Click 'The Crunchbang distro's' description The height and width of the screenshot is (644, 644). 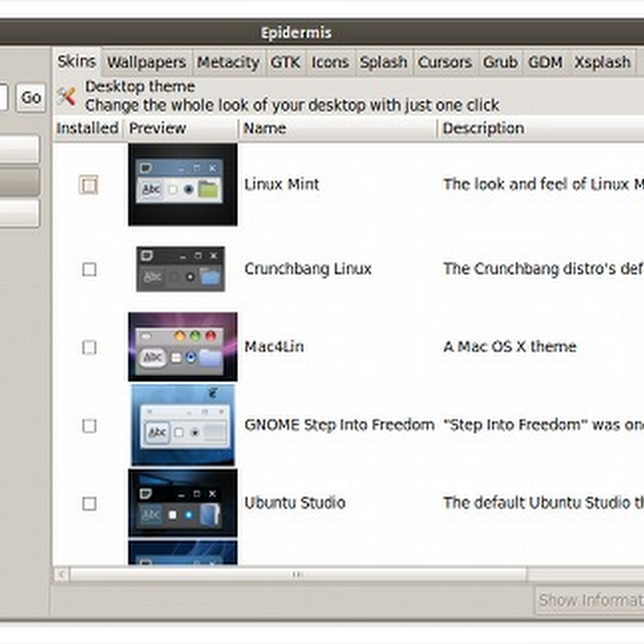click(x=544, y=269)
